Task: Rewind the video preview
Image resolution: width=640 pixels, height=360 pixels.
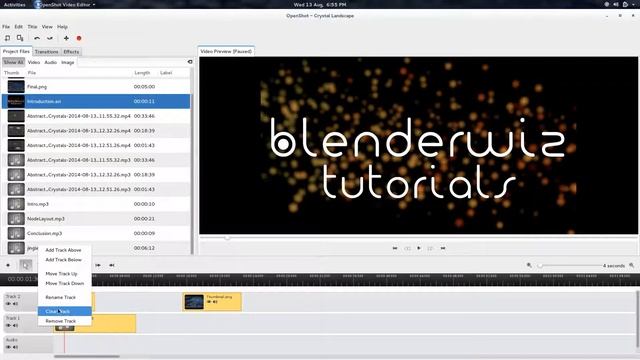Action: tap(407, 248)
